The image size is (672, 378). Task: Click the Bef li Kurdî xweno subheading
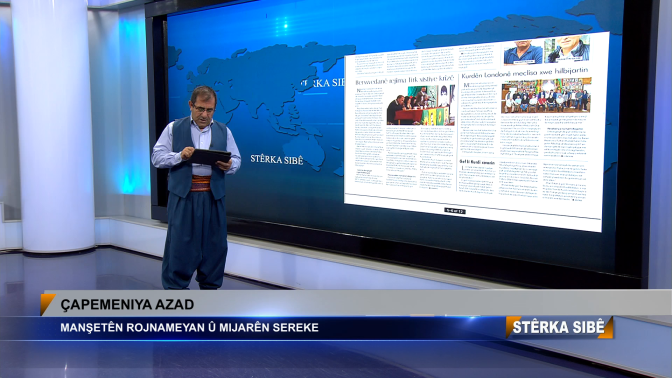point(477,162)
